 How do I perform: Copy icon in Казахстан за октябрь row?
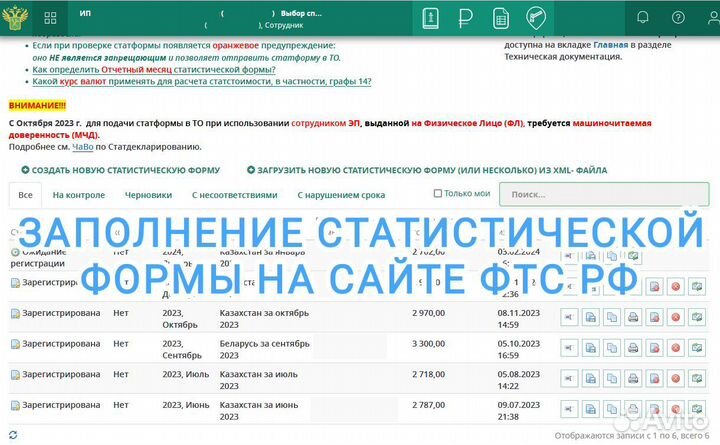612,317
